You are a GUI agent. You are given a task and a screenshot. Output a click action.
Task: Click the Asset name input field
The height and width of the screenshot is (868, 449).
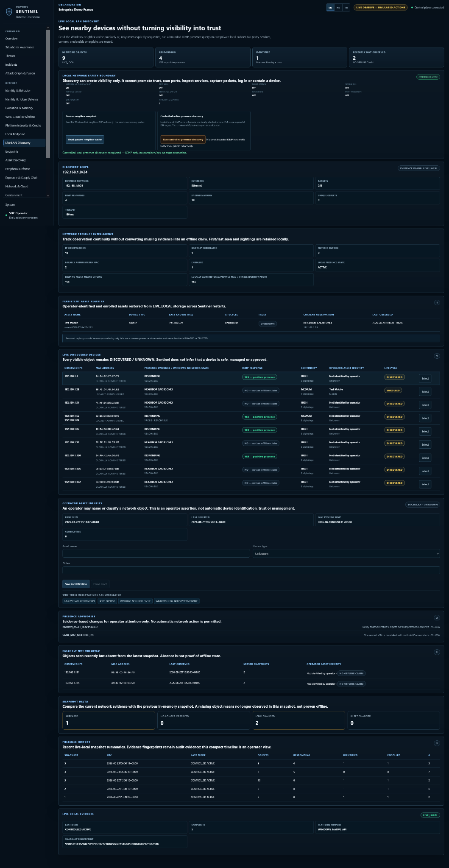pyautogui.click(x=156, y=553)
